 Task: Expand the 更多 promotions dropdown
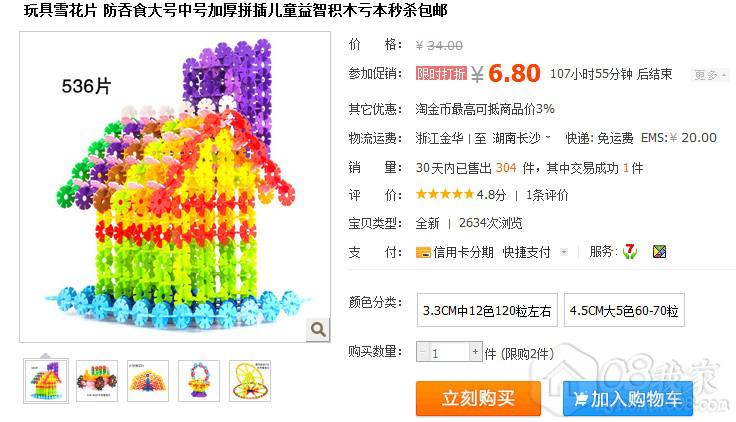(710, 75)
